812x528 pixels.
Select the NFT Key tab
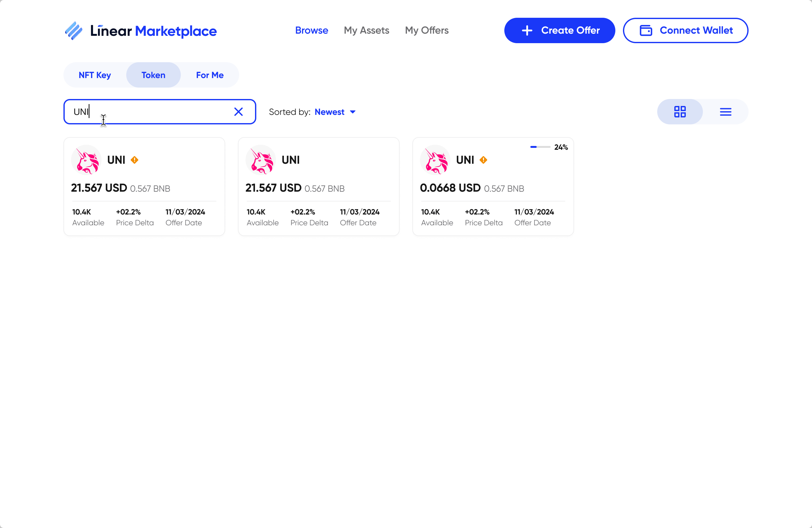pos(95,75)
